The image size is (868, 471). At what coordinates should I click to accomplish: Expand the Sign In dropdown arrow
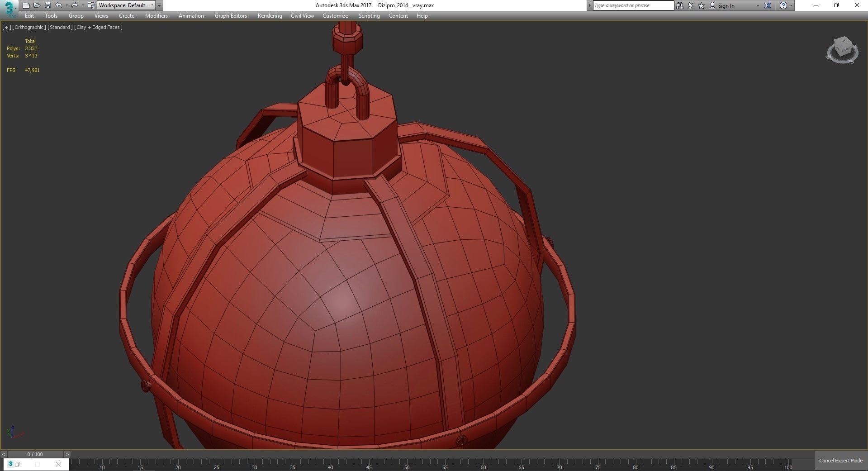tap(758, 6)
